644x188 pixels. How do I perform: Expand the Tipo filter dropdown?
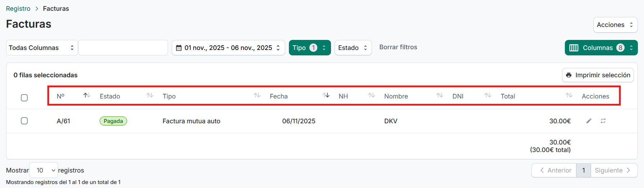click(x=309, y=48)
